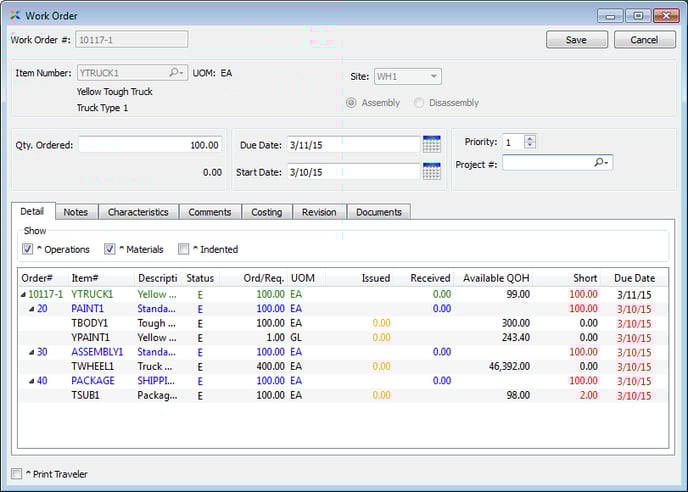Enable the Print Traveler checkbox
The height and width of the screenshot is (492, 688).
[x=15, y=473]
